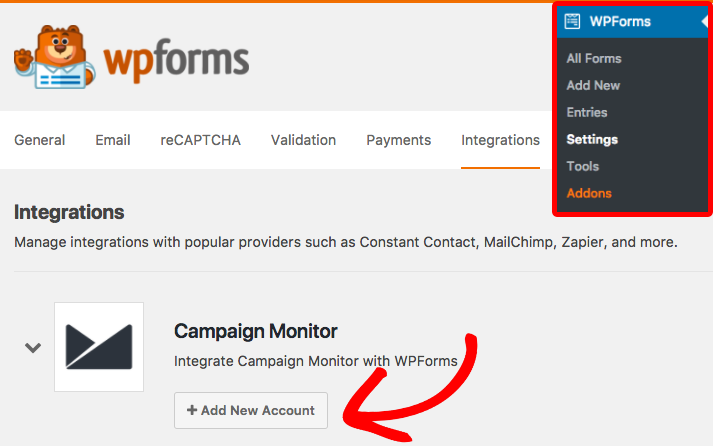Switch to the Email tab

click(113, 140)
